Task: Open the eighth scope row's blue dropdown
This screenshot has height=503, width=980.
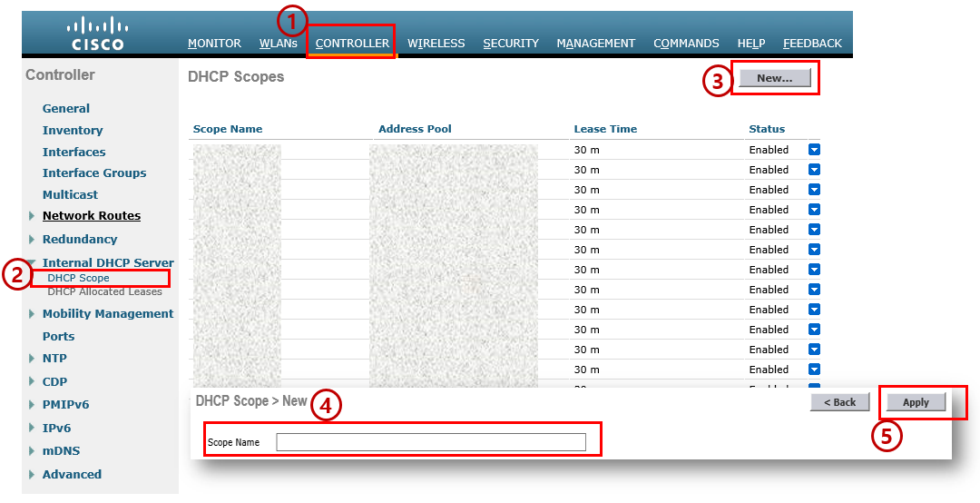Action: pos(814,290)
